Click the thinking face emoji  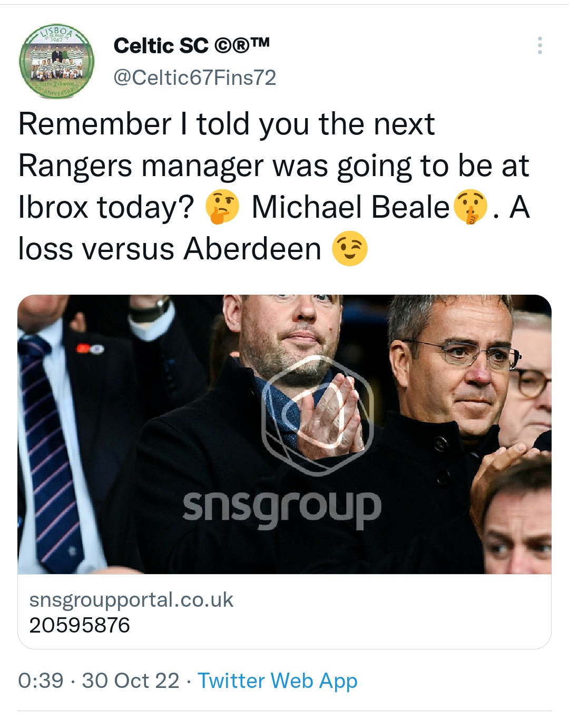tap(222, 207)
